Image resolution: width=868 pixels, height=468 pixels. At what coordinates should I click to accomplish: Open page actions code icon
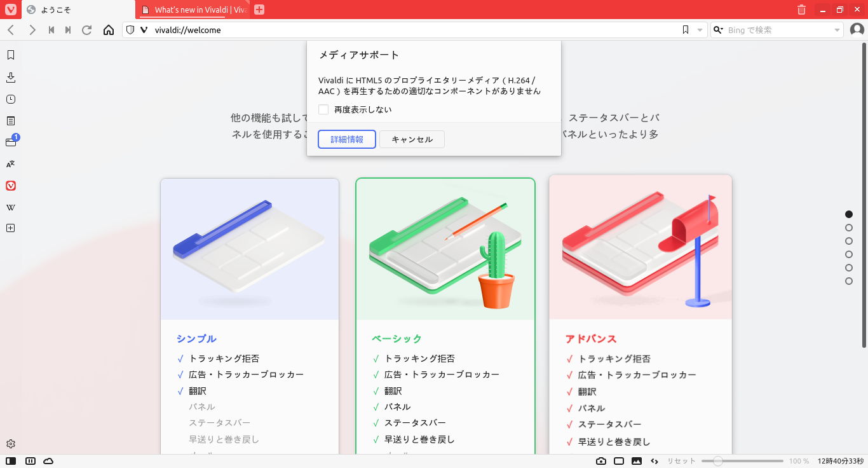pyautogui.click(x=654, y=461)
